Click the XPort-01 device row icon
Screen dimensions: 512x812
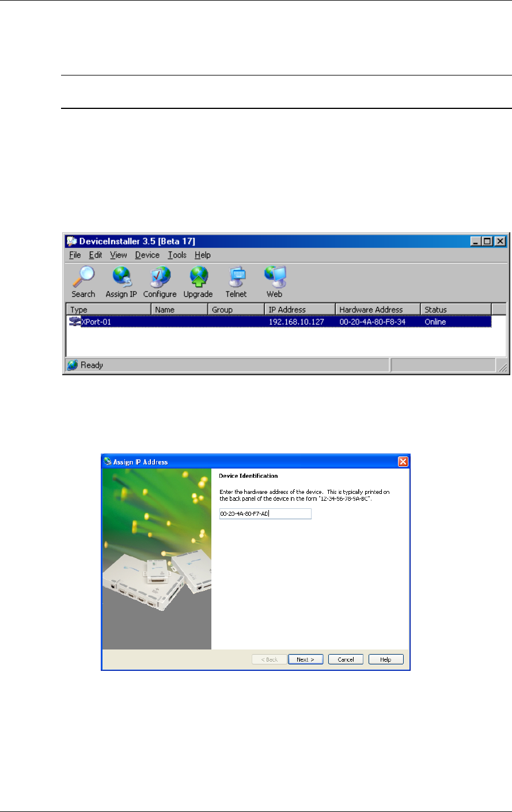pyautogui.click(x=75, y=322)
